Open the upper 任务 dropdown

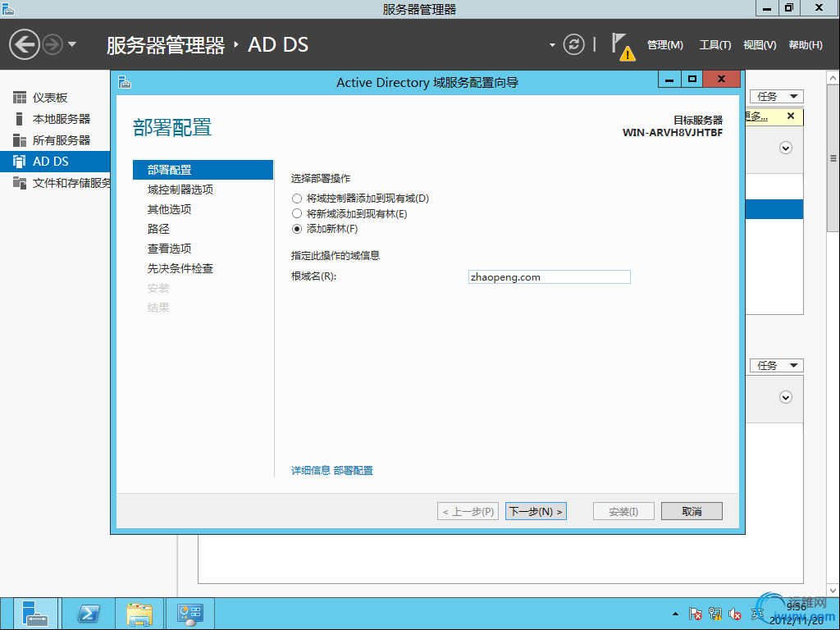click(x=776, y=97)
